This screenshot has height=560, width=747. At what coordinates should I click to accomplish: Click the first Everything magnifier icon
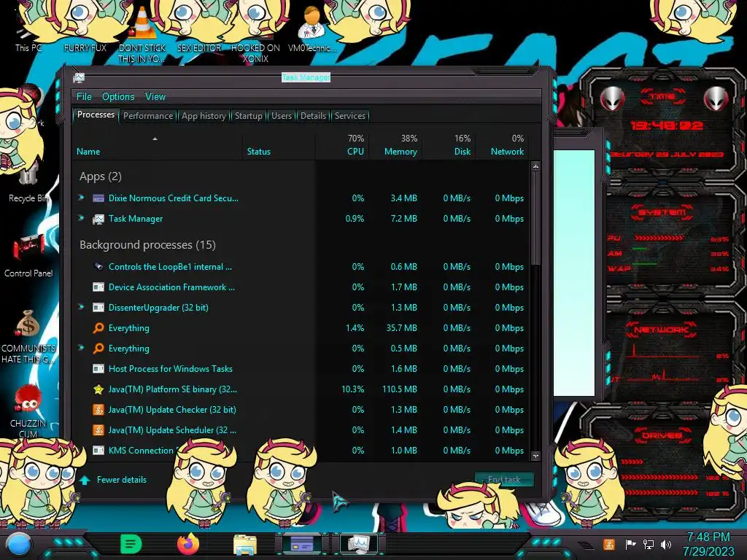pos(98,328)
